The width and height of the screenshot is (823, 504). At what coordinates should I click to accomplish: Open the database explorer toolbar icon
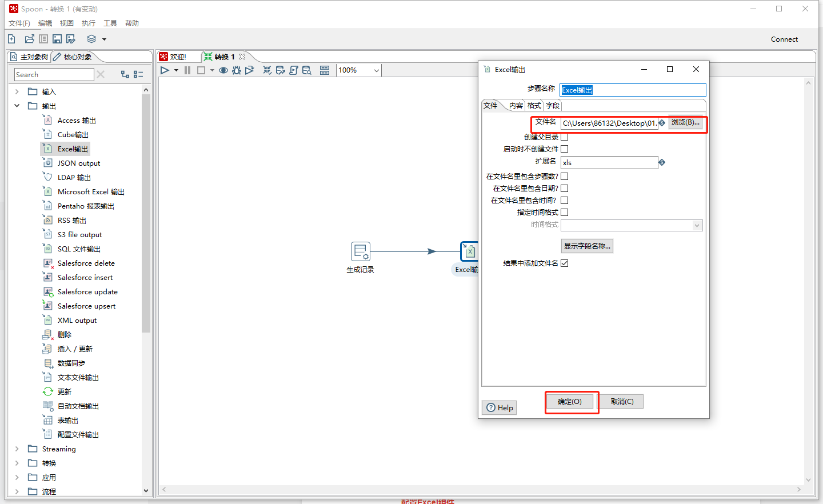pyautogui.click(x=307, y=70)
